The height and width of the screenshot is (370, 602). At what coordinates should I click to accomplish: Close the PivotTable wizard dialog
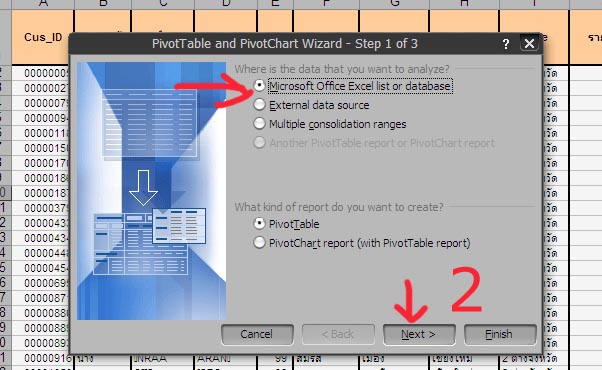tap(529, 43)
